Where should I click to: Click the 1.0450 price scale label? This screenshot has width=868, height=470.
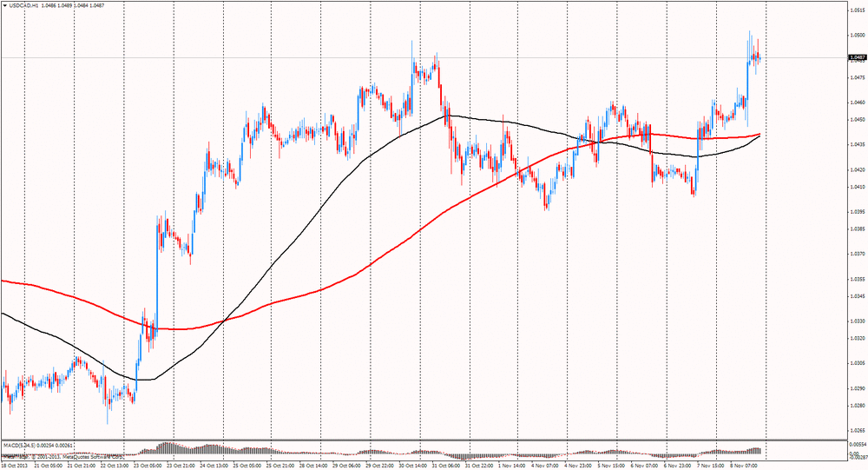tap(858, 119)
